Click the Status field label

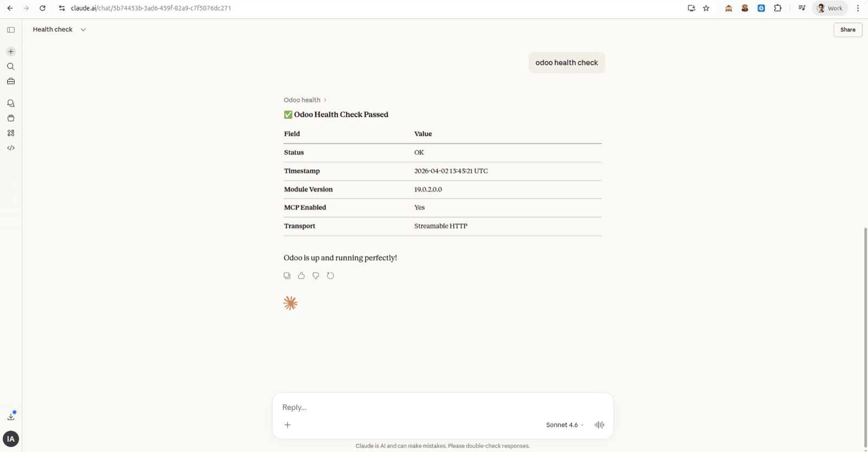click(294, 152)
